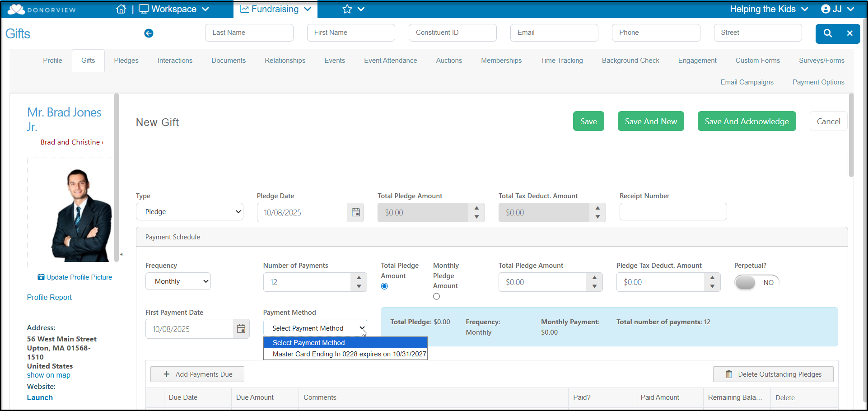Click the form's vertical scrollbar
The width and height of the screenshot is (868, 411).
pos(851,135)
